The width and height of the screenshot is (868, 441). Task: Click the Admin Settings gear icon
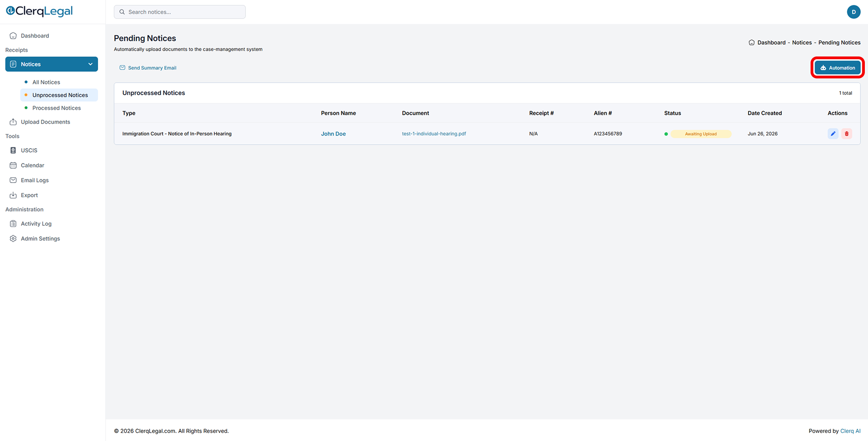point(13,239)
